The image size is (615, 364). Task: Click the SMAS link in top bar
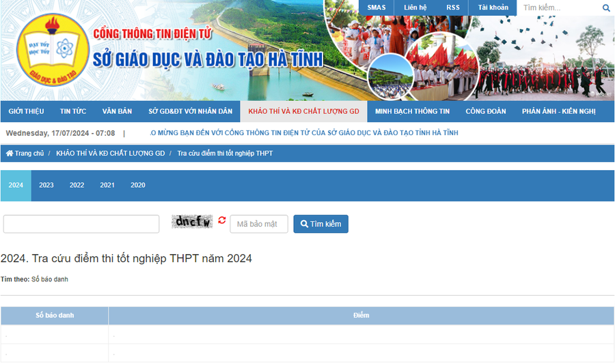[377, 8]
